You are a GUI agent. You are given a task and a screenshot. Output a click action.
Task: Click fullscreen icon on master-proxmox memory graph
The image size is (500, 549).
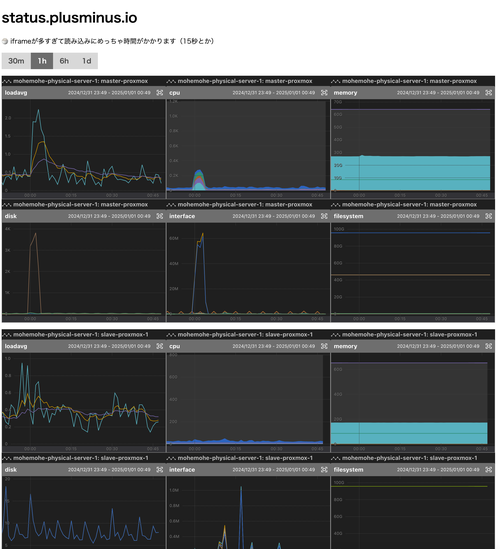click(489, 93)
